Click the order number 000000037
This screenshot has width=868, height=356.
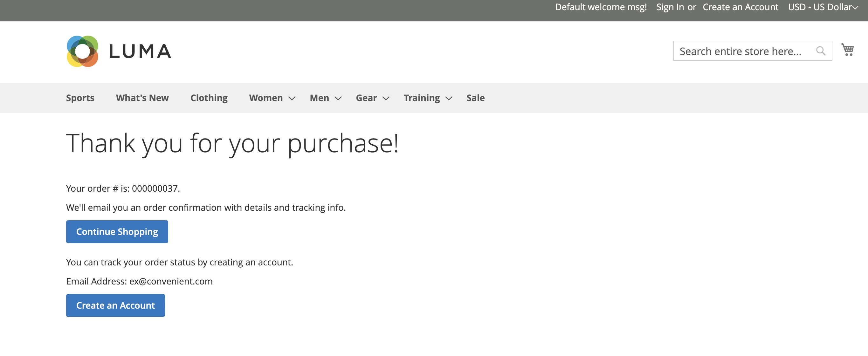pos(154,188)
